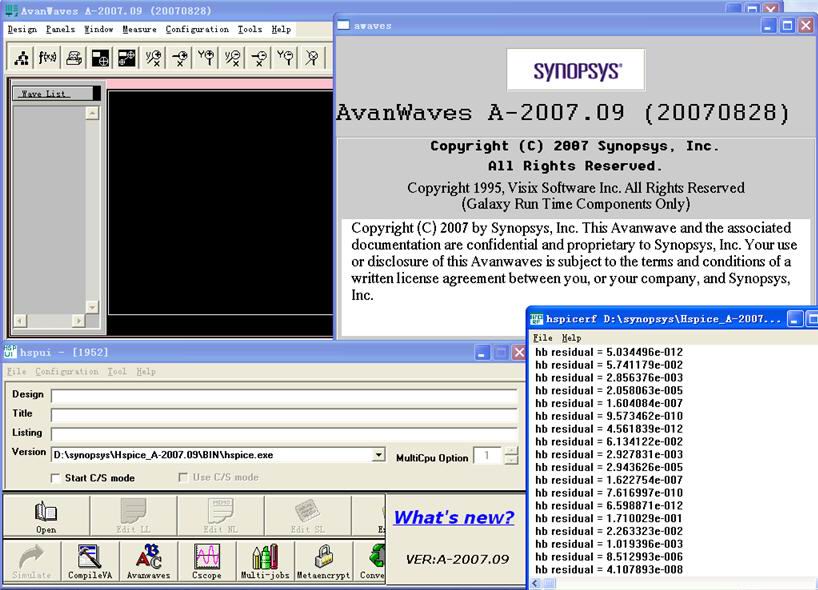Open File menu in hspicerf window

[x=543, y=338]
